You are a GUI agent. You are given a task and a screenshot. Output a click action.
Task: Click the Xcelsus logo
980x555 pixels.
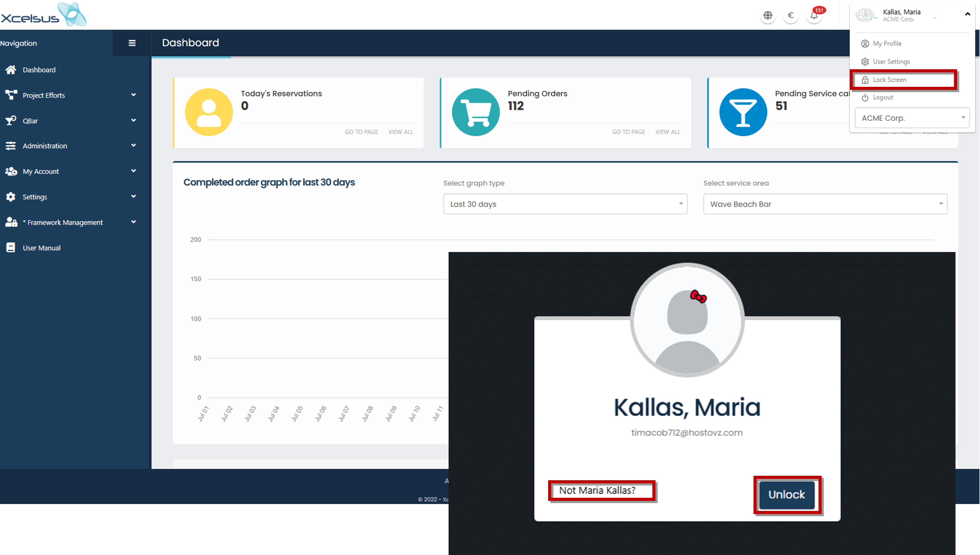(x=43, y=14)
